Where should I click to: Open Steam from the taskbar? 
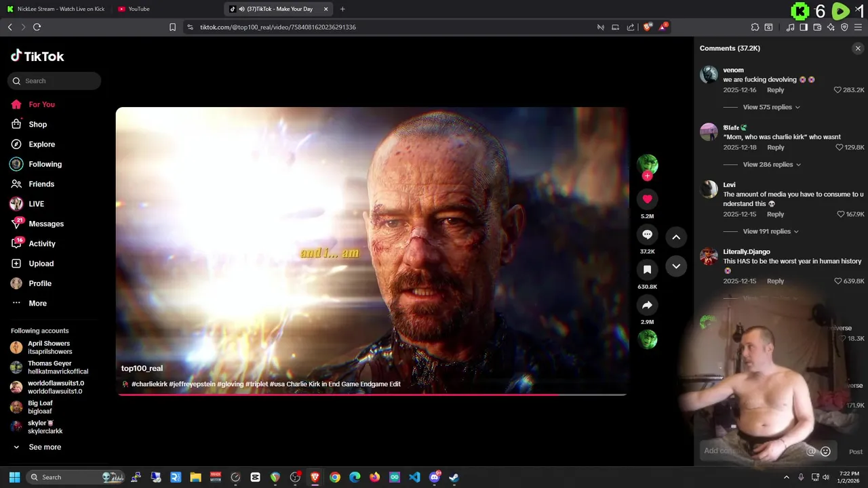(454, 477)
